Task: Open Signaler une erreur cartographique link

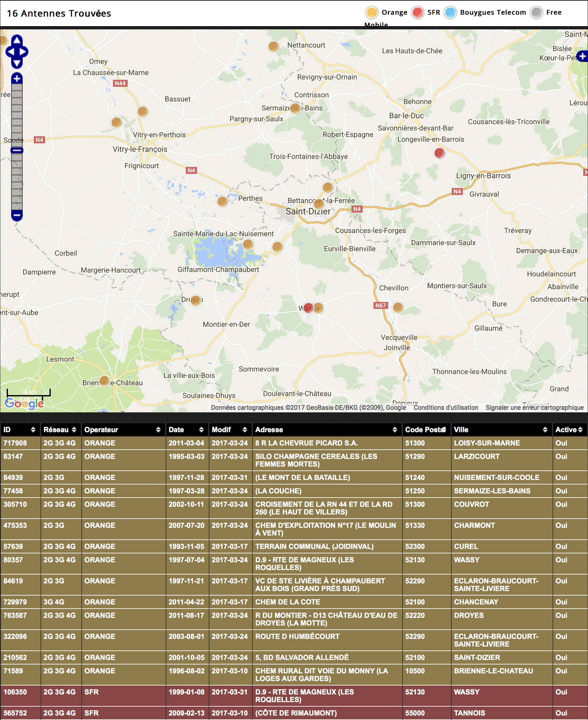Action: click(534, 408)
